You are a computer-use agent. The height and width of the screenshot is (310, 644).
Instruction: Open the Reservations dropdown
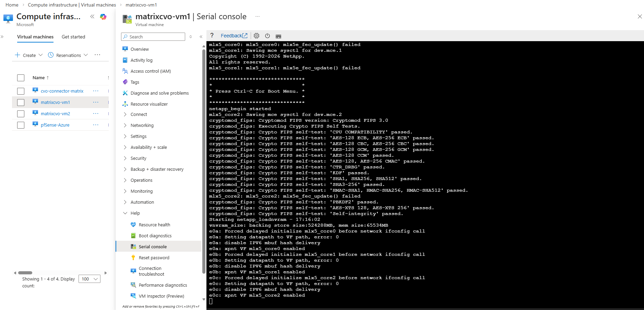click(x=68, y=55)
